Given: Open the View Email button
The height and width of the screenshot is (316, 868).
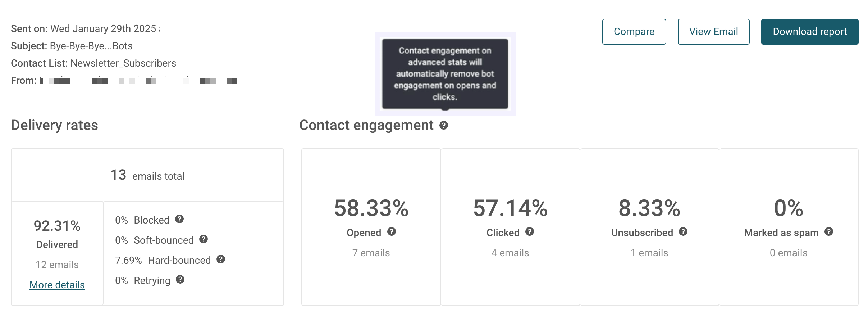Looking at the screenshot, I should coord(713,32).
